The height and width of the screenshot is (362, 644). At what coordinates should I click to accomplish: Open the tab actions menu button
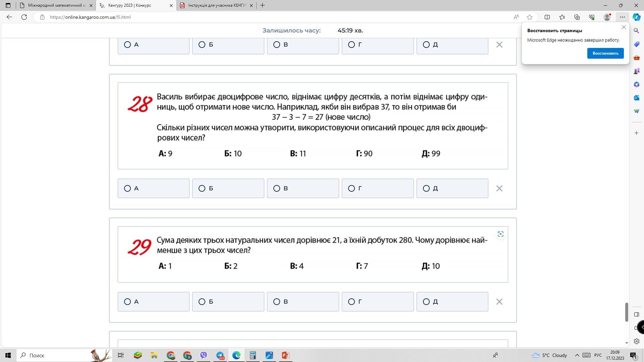[8, 5]
